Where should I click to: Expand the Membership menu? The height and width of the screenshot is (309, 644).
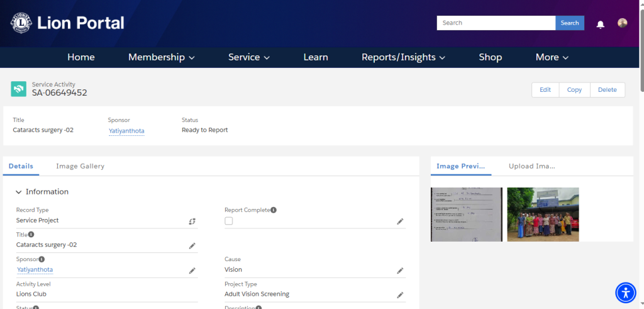[162, 57]
